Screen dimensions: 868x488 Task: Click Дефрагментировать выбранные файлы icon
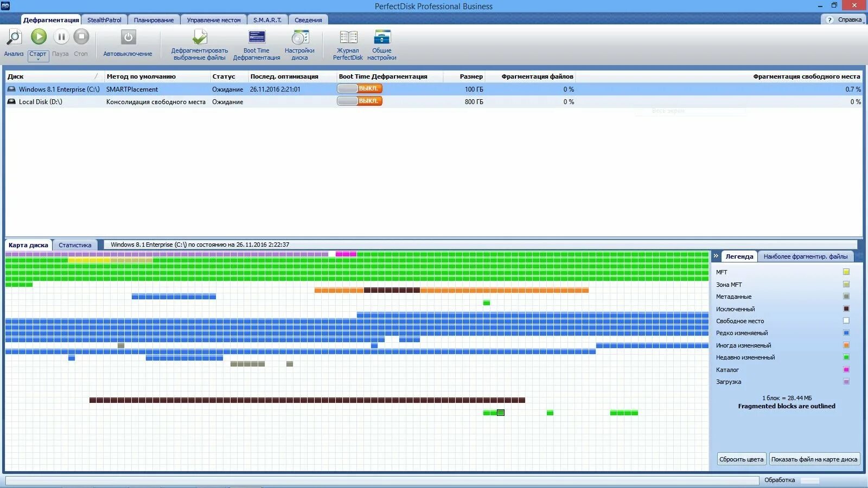pos(200,37)
